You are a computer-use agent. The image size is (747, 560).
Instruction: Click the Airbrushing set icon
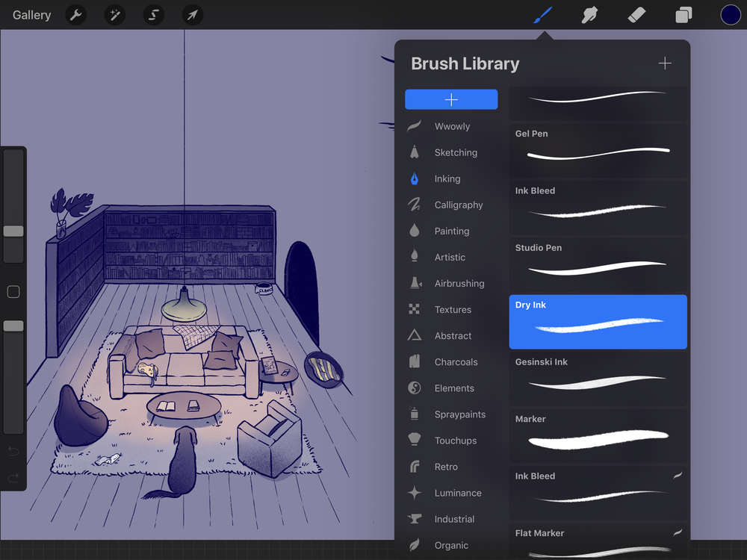(415, 283)
